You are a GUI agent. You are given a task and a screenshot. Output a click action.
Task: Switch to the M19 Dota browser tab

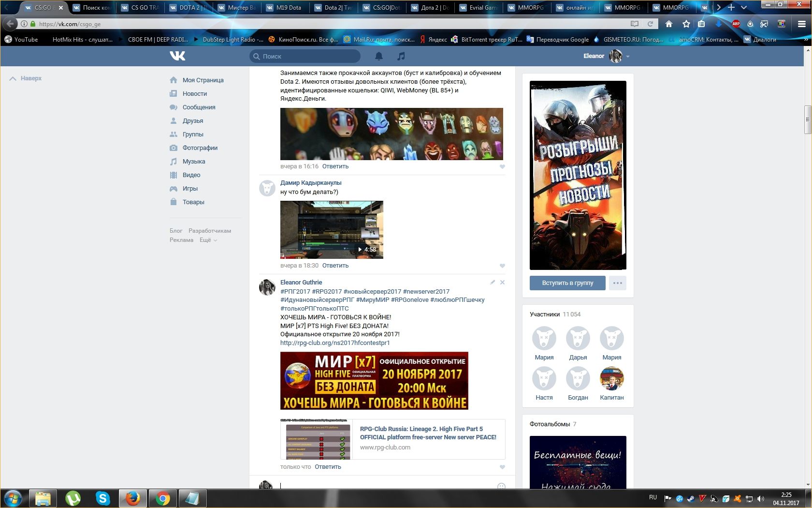click(x=288, y=7)
